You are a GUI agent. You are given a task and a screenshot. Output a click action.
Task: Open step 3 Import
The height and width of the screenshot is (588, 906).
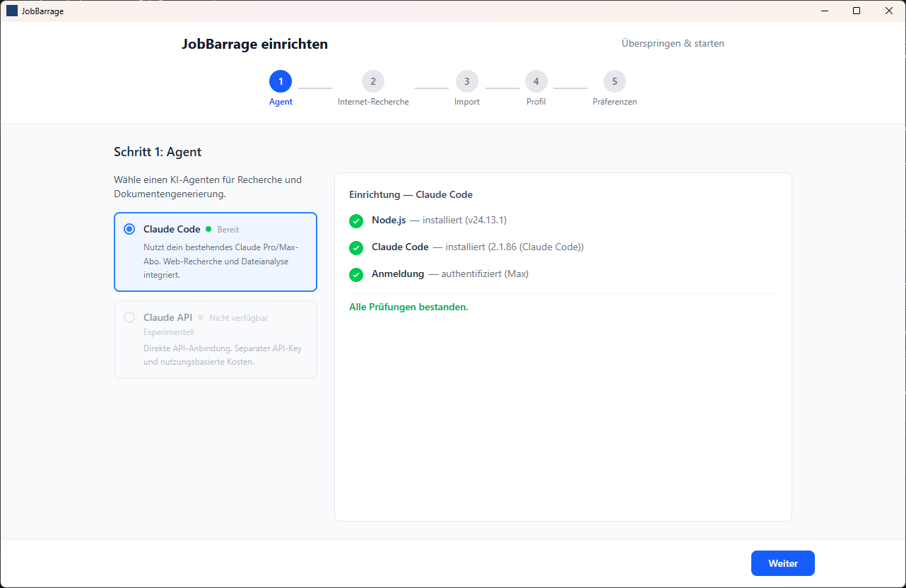click(x=466, y=81)
